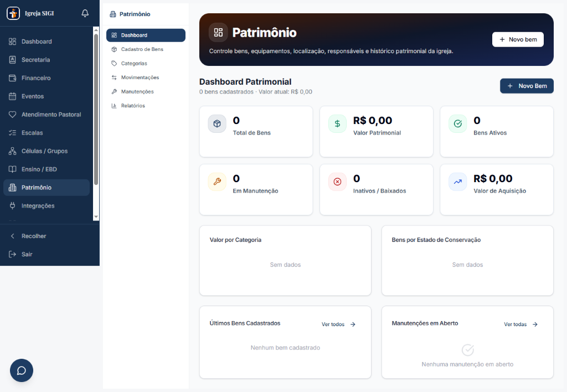Open Manutenções submenu item
567x392 pixels.
point(146,91)
